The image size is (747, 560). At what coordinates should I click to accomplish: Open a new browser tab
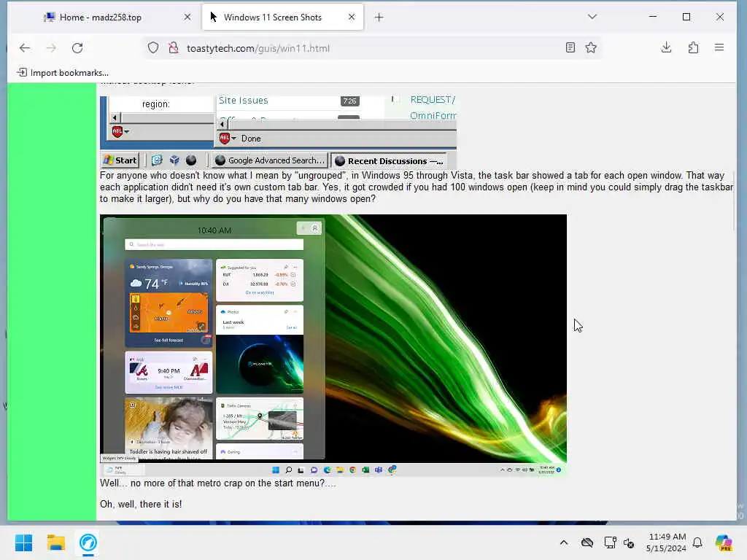pos(379,17)
